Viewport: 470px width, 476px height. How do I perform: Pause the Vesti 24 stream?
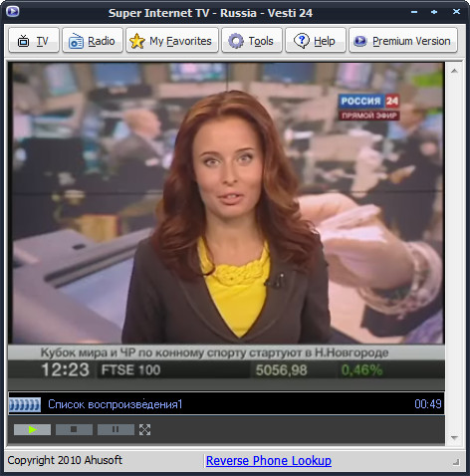(x=116, y=430)
